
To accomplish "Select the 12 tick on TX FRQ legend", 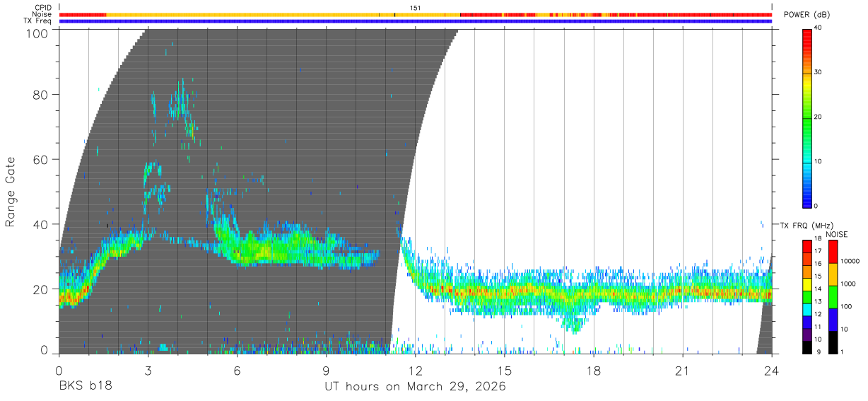I will 819,314.
